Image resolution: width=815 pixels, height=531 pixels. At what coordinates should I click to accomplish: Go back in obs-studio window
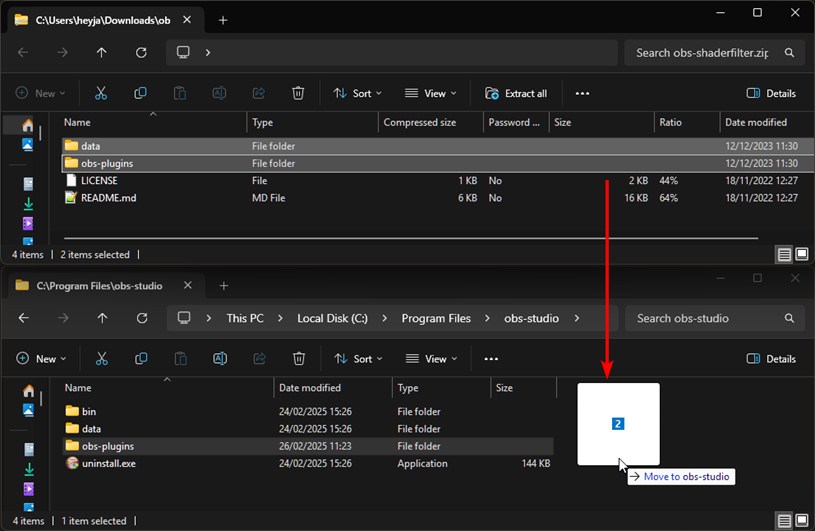(24, 318)
